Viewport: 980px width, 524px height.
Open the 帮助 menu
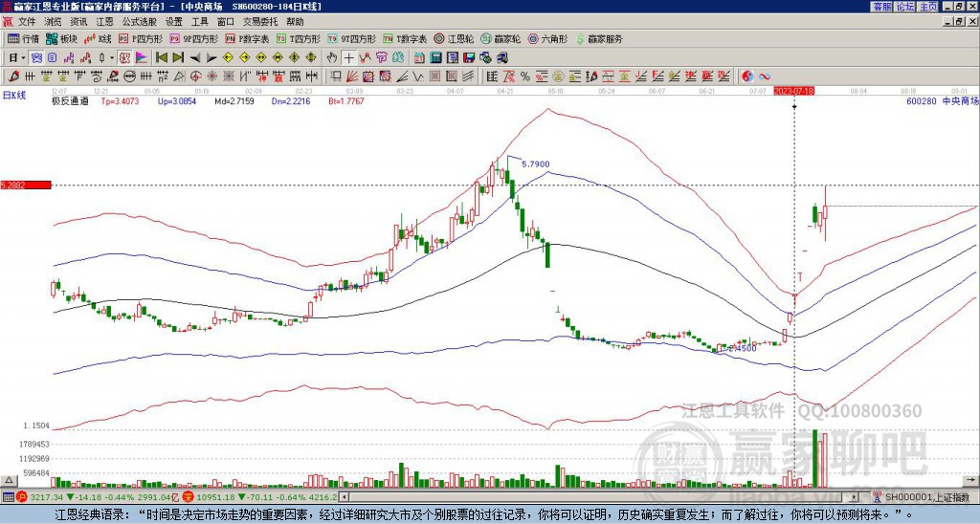(295, 22)
